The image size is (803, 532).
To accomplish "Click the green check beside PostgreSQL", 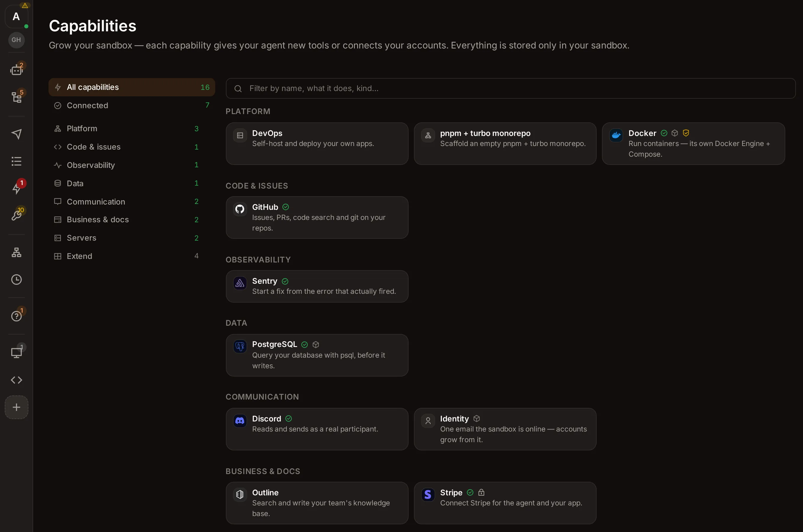I will [305, 345].
